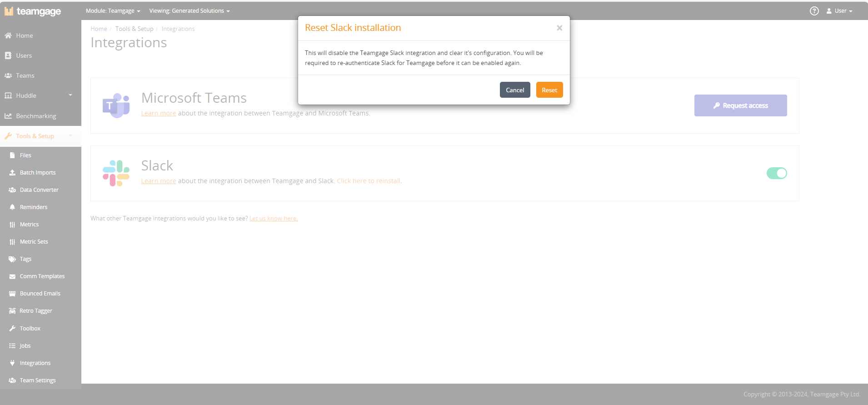The width and height of the screenshot is (868, 405).
Task: Click the Batch Imports upload icon
Action: 12,173
